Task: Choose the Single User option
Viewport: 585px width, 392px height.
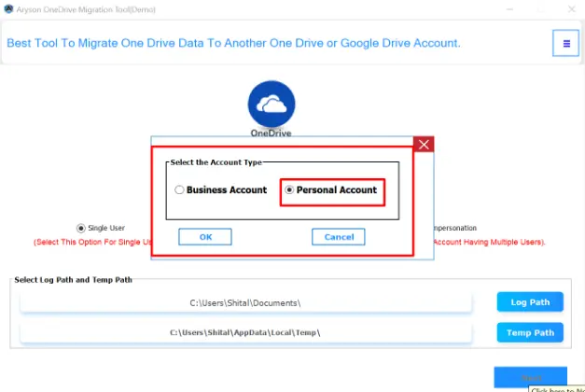Action: (81, 228)
